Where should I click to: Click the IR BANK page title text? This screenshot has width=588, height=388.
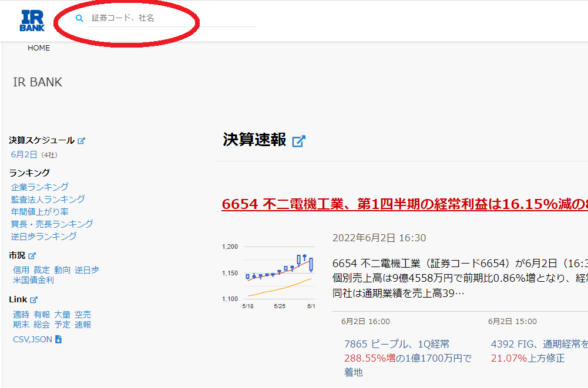click(38, 82)
